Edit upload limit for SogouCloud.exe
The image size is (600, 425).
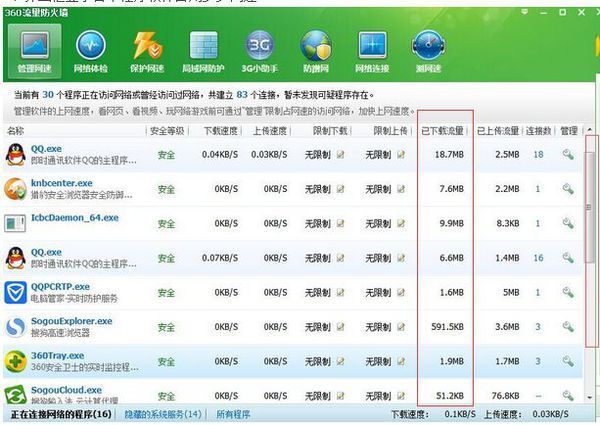tap(401, 396)
